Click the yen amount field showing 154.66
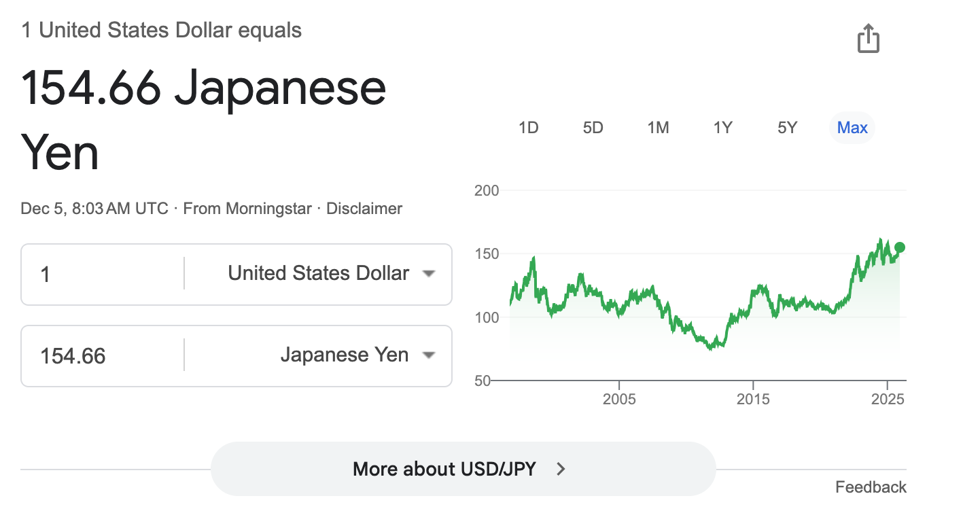Image resolution: width=980 pixels, height=530 pixels. (103, 355)
